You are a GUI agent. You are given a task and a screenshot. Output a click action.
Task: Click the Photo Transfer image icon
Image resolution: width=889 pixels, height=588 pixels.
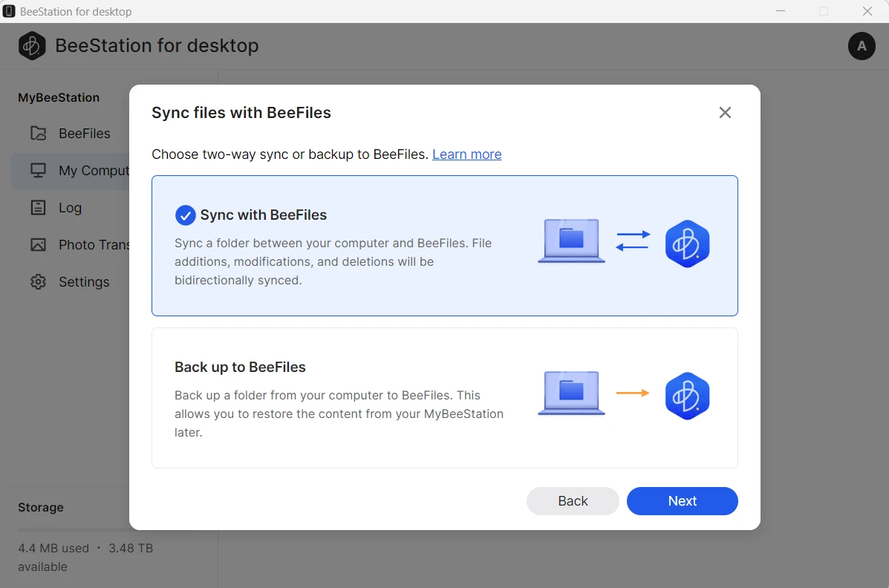pyautogui.click(x=38, y=245)
